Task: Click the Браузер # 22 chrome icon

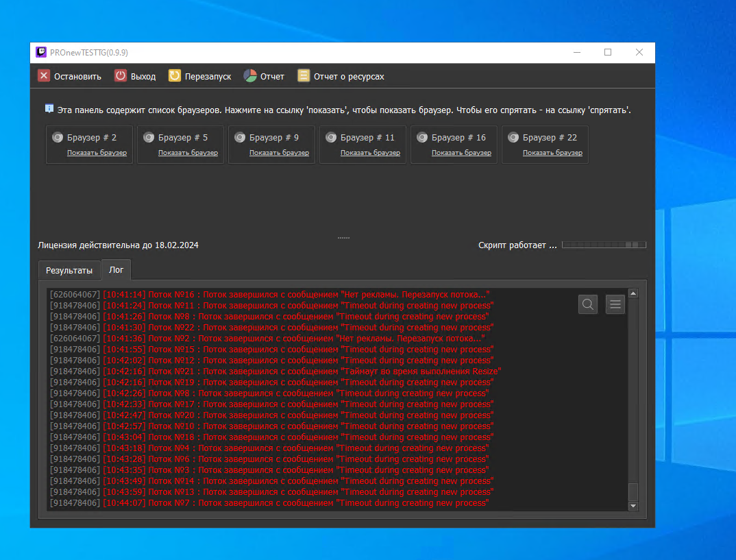Action: [513, 137]
